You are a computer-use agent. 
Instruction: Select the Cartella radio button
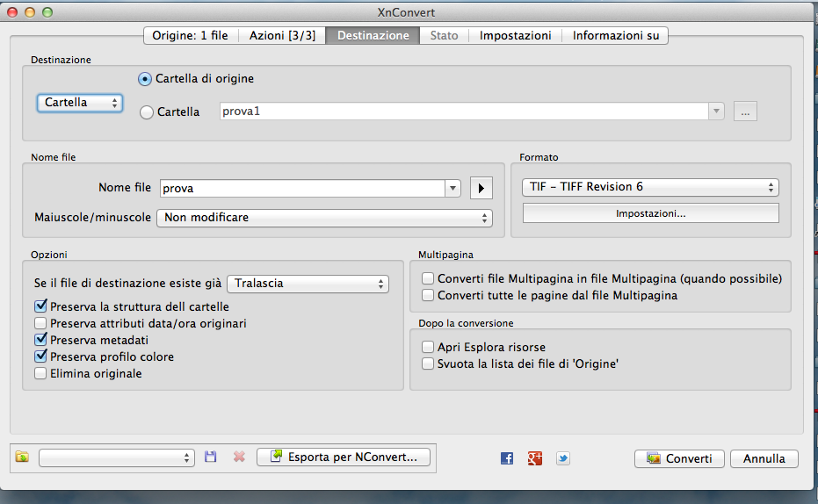(x=147, y=112)
